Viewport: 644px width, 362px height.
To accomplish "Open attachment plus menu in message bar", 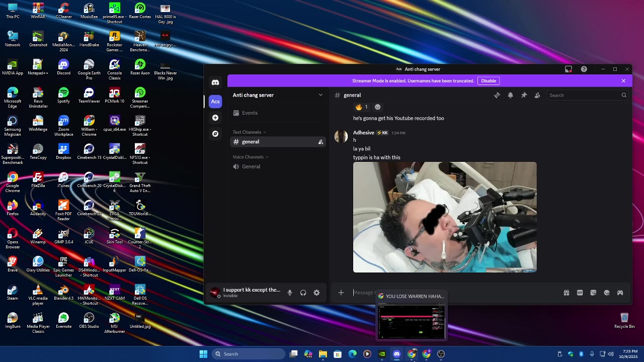I will [341, 293].
